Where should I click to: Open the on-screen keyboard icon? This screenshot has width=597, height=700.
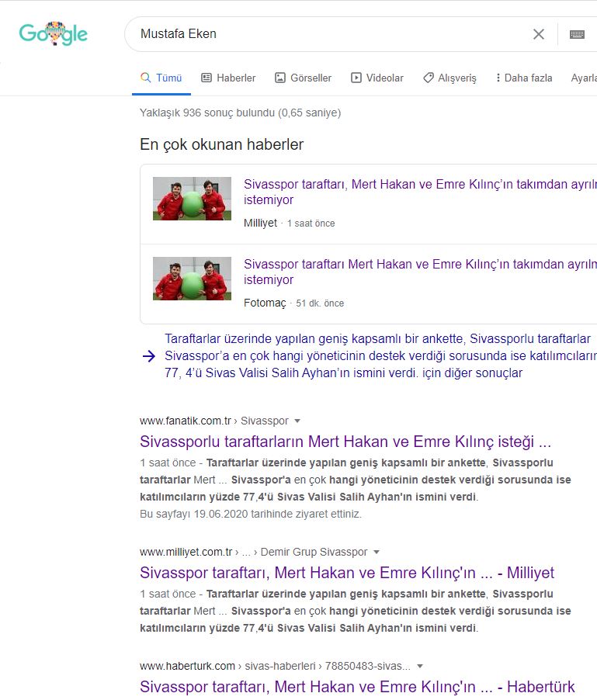pyautogui.click(x=577, y=34)
